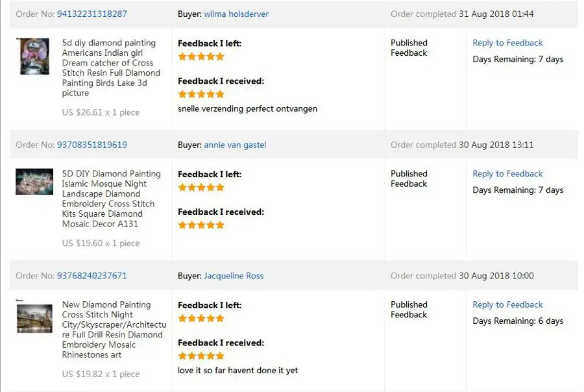Open order number 93768240237671

[91, 276]
